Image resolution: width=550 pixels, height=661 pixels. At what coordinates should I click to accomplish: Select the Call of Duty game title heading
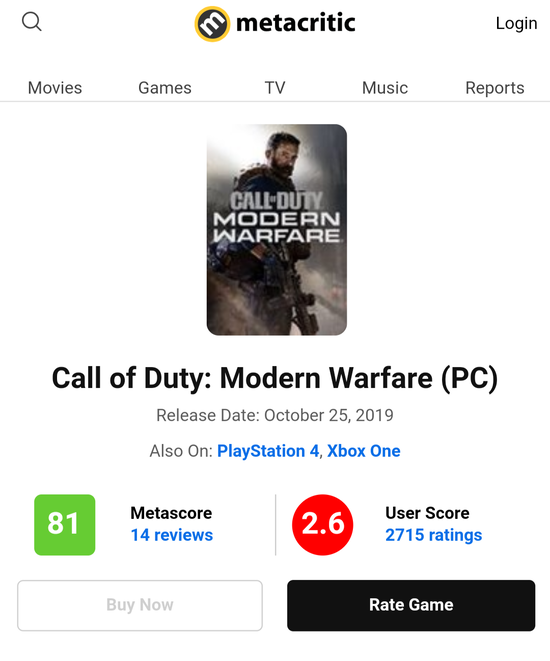(x=275, y=378)
